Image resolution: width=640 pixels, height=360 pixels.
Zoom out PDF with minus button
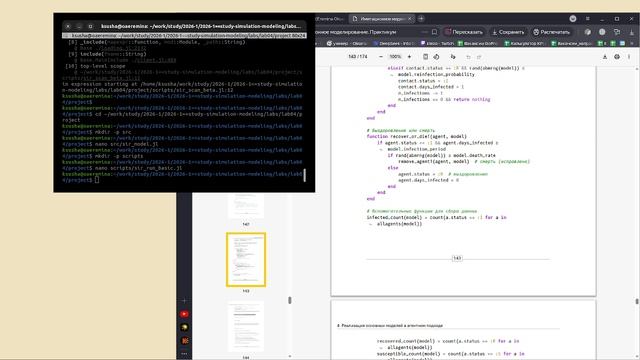381,57
